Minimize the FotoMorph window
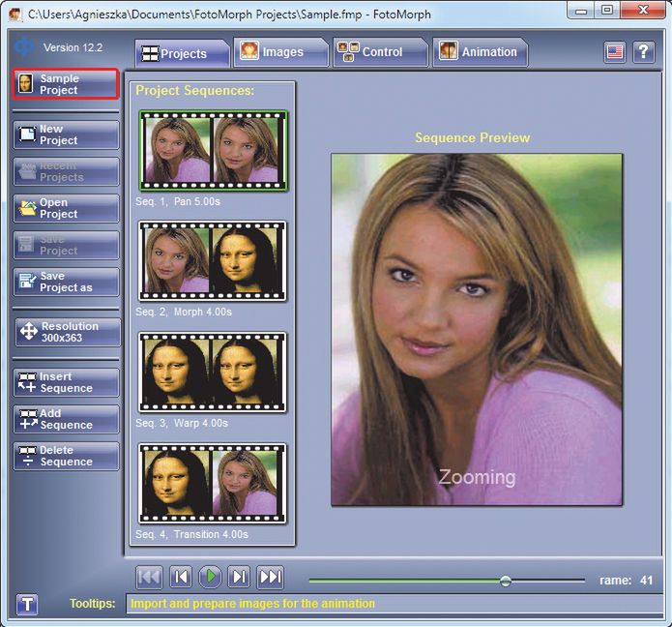This screenshot has width=672, height=627. coord(581,10)
